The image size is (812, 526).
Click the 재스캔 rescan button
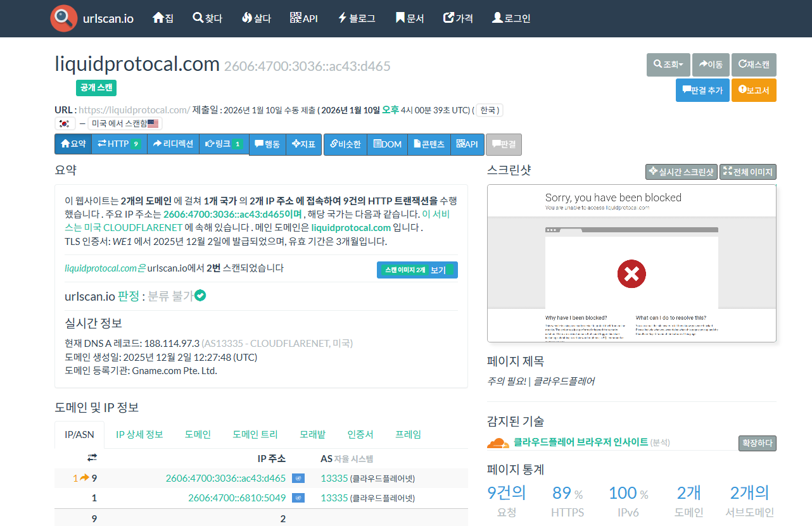point(754,65)
